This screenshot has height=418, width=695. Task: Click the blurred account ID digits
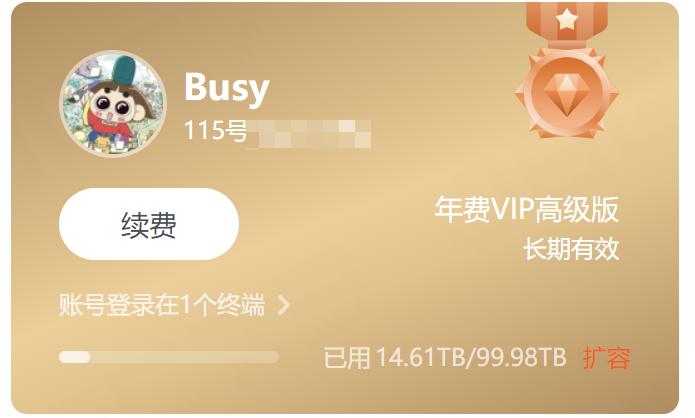(x=309, y=133)
